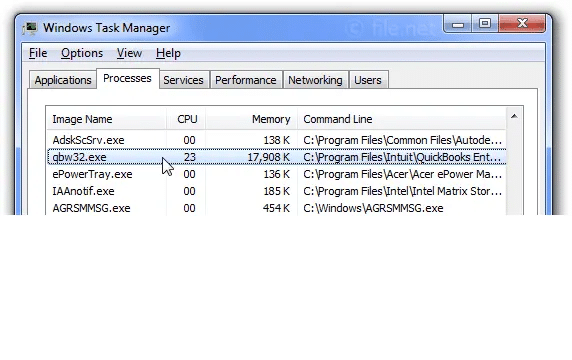
Task: Select the AdskScSrv.exe process
Action: point(88,140)
